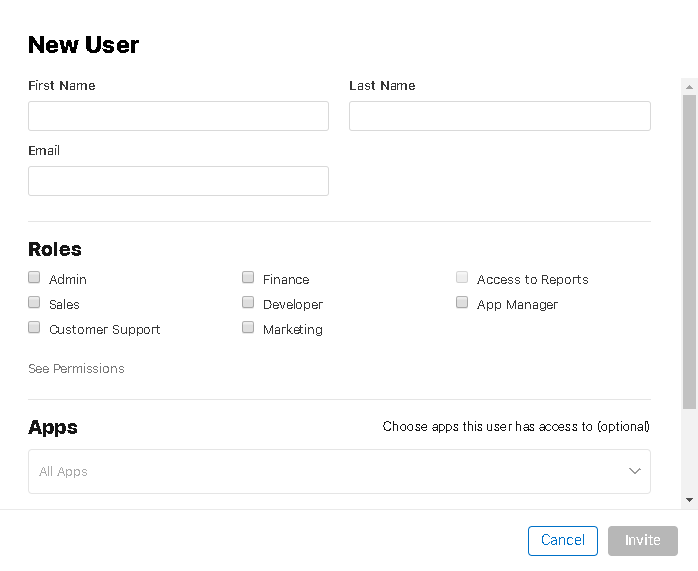Click the scrollbar down arrow
This screenshot has height=571, width=698.
point(690,500)
